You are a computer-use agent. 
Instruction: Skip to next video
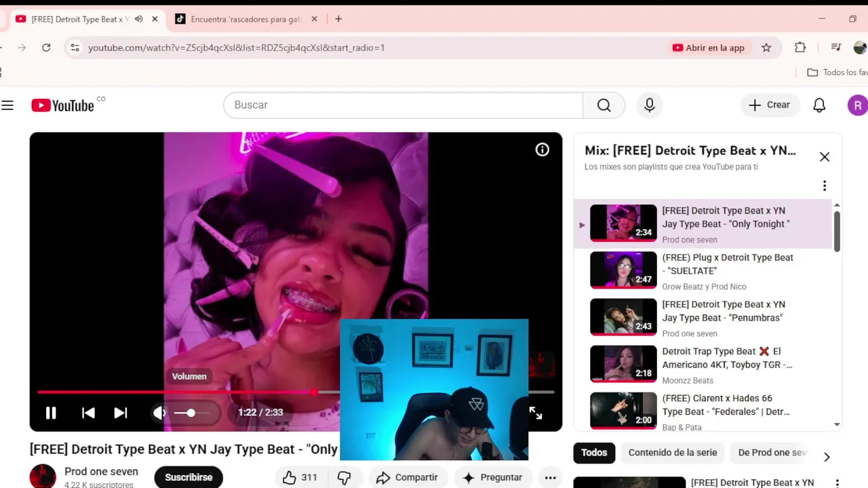pyautogui.click(x=121, y=413)
